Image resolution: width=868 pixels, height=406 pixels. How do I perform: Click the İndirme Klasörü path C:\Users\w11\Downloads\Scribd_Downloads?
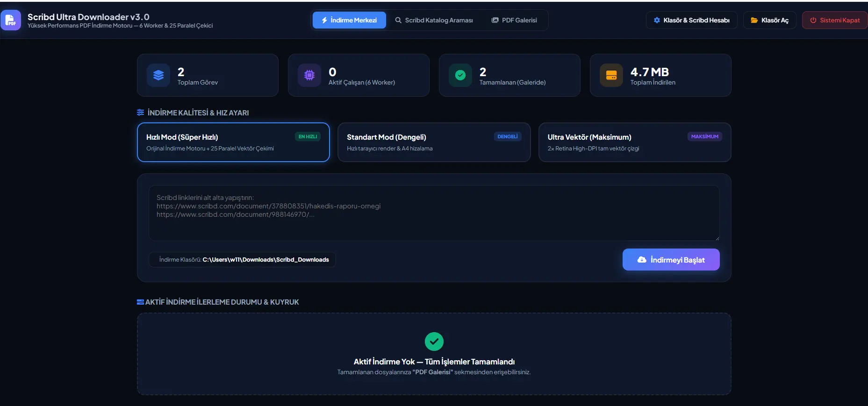click(265, 260)
